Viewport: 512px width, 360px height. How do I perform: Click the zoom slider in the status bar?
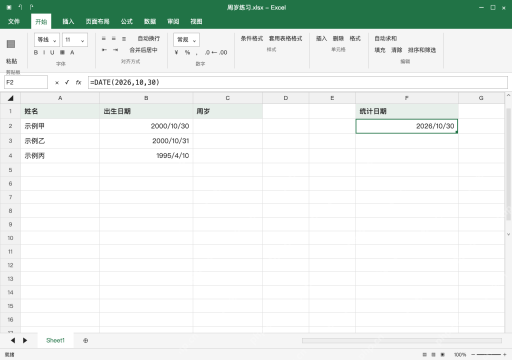[x=489, y=355]
